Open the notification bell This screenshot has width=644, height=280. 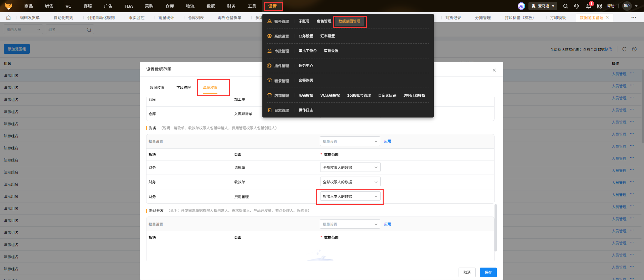point(589,6)
